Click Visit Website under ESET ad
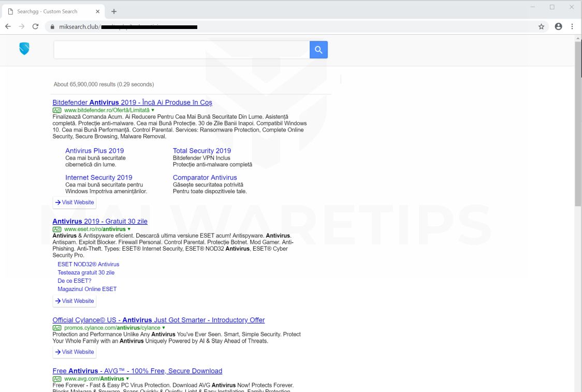582x392 pixels. [74, 301]
